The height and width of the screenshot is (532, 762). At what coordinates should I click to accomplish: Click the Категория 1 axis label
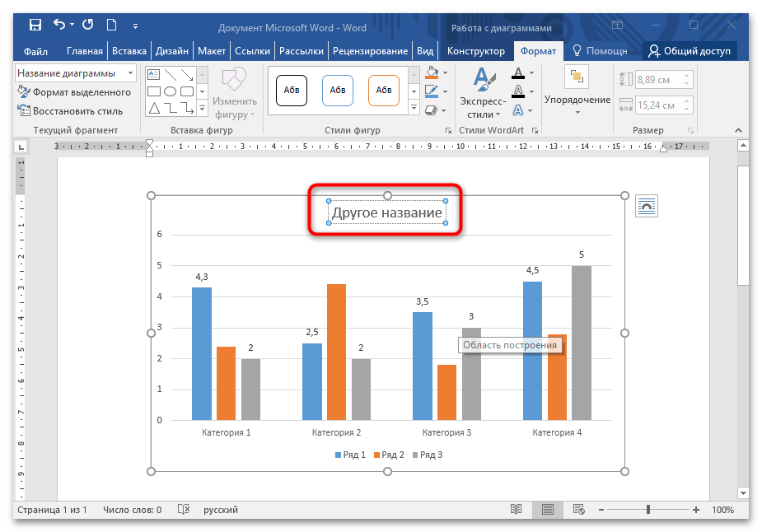226,432
